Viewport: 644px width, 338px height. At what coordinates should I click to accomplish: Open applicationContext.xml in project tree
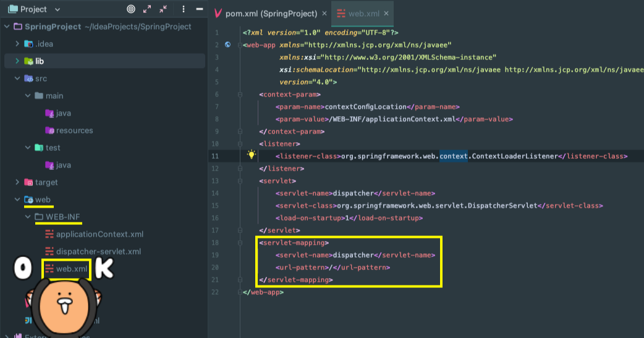pyautogui.click(x=100, y=234)
